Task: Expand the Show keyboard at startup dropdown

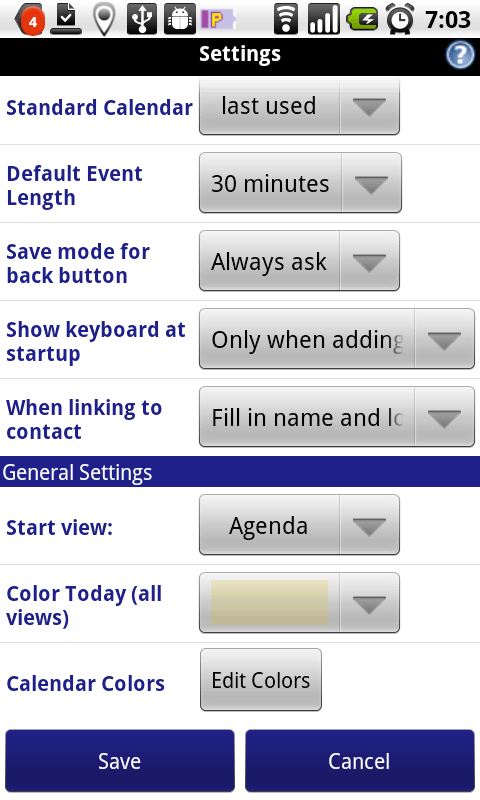Action: [337, 339]
